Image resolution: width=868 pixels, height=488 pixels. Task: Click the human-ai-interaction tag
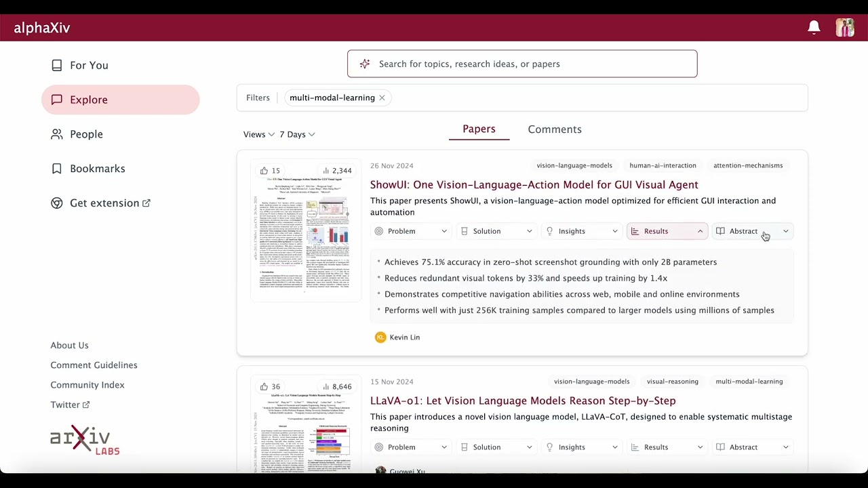(663, 165)
